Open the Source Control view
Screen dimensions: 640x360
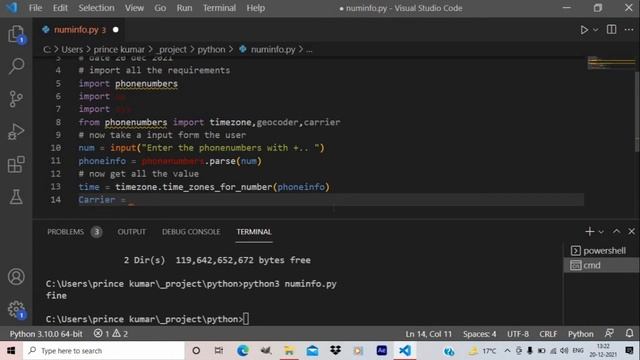coord(16,99)
